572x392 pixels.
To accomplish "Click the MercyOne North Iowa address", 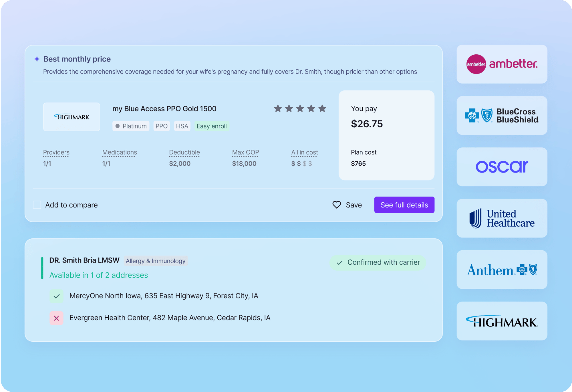I will [164, 296].
